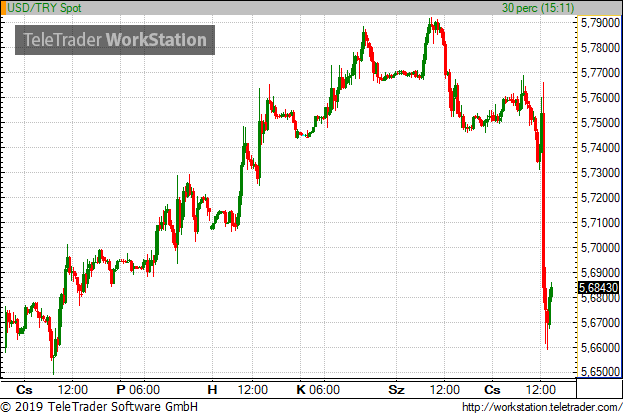Viewport: 623px width, 416px height.
Task: Click the 5,71000 price axis label
Action: [x=600, y=223]
